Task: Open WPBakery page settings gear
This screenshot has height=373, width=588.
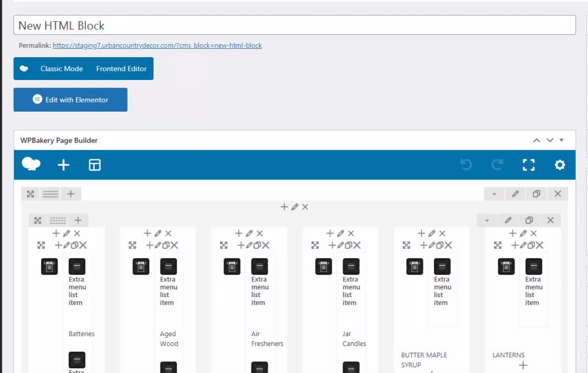Action: coord(560,165)
